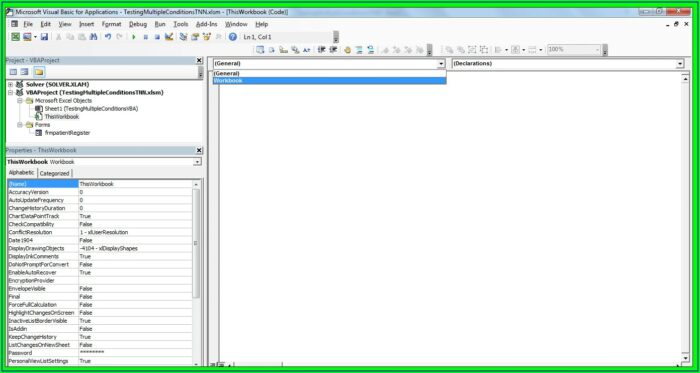Click the Find binoculars icon
This screenshot has height=373, width=700.
pyautogui.click(x=93, y=37)
